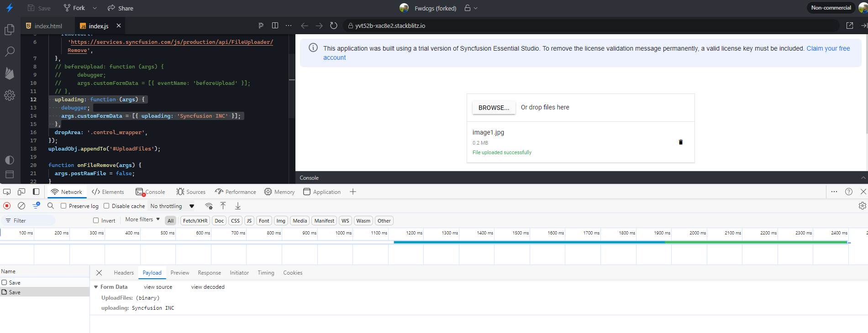Expand the More filters dropdown
This screenshot has width=868, height=333.
tap(142, 219)
